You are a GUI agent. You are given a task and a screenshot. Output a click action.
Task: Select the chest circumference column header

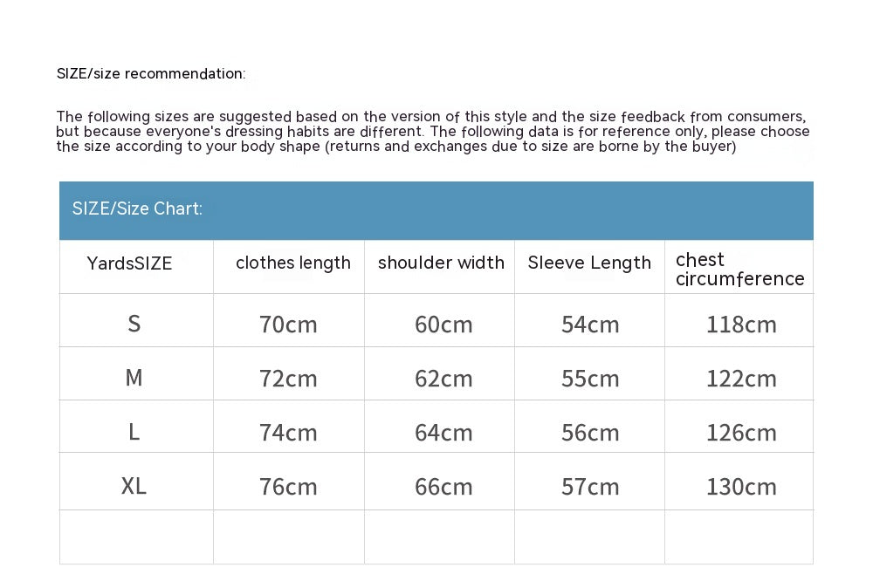click(x=739, y=270)
